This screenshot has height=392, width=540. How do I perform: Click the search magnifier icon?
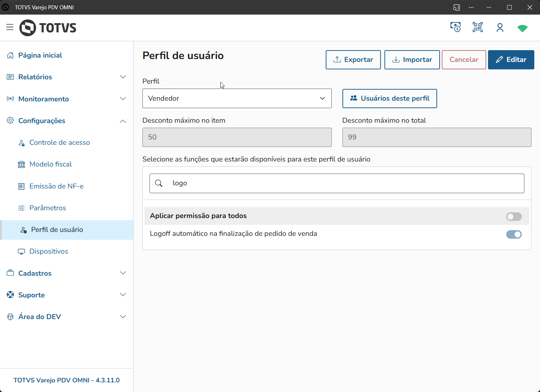tap(159, 183)
